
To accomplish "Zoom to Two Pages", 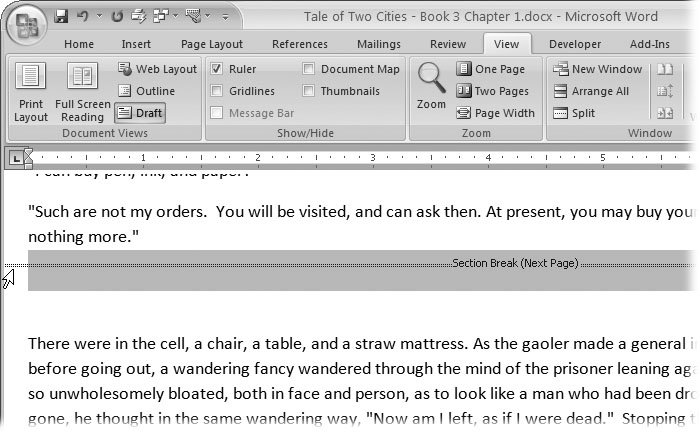I will [493, 91].
